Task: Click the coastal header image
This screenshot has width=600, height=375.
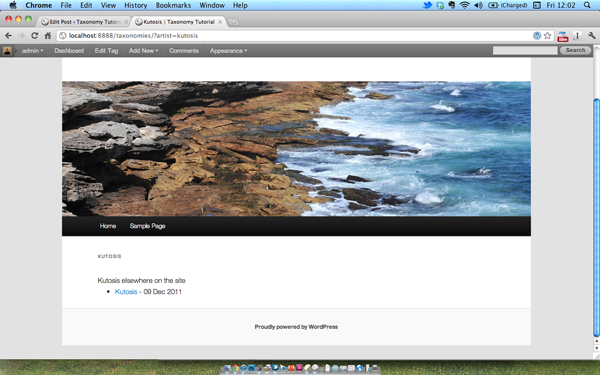Action: [x=296, y=149]
